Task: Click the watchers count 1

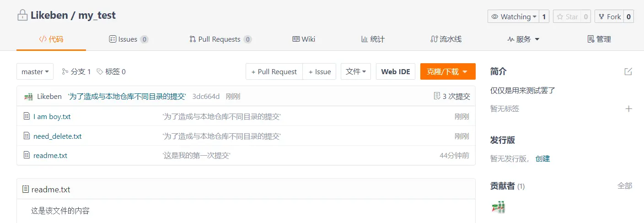Action: pyautogui.click(x=544, y=16)
